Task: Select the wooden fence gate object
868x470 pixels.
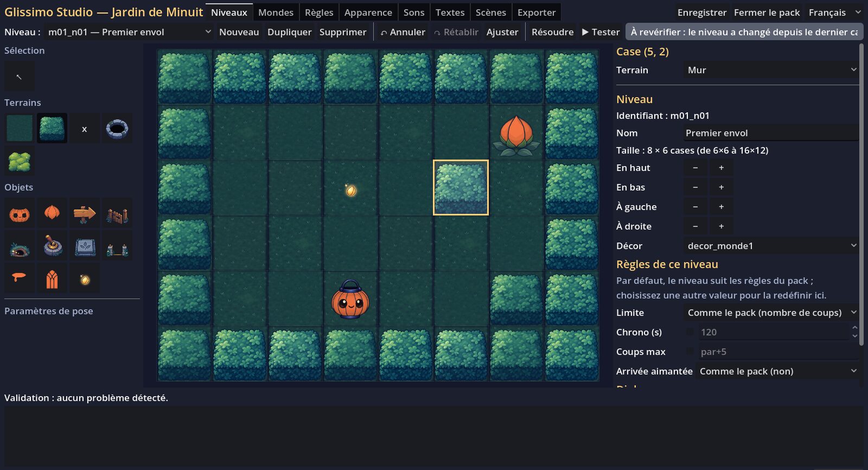Action: pyautogui.click(x=117, y=213)
